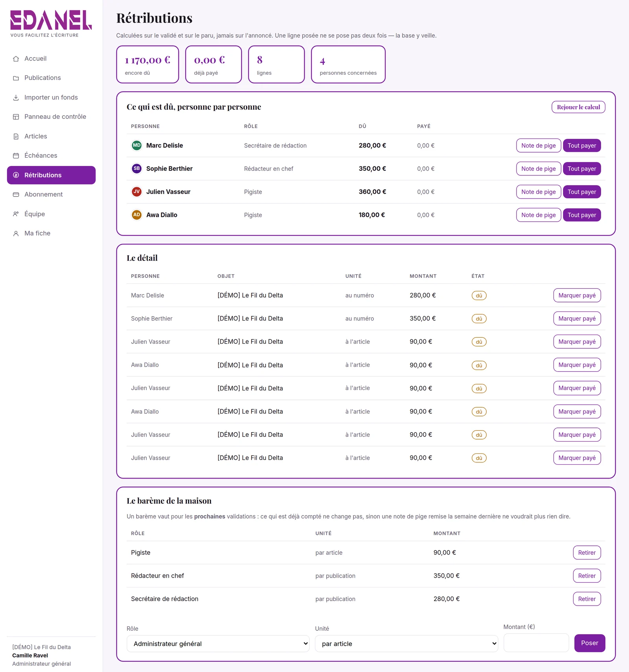Open the Publications folder icon
This screenshot has width=629, height=672.
click(x=16, y=78)
